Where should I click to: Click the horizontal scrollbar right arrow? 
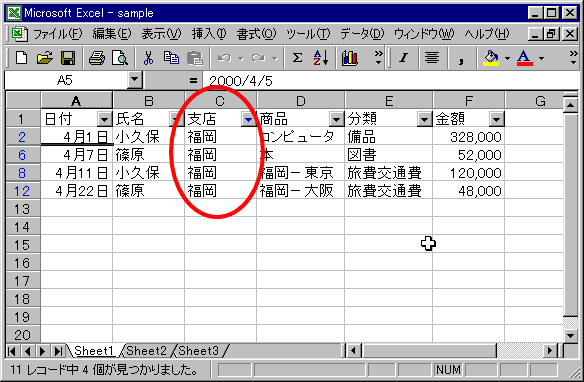[x=549, y=351]
